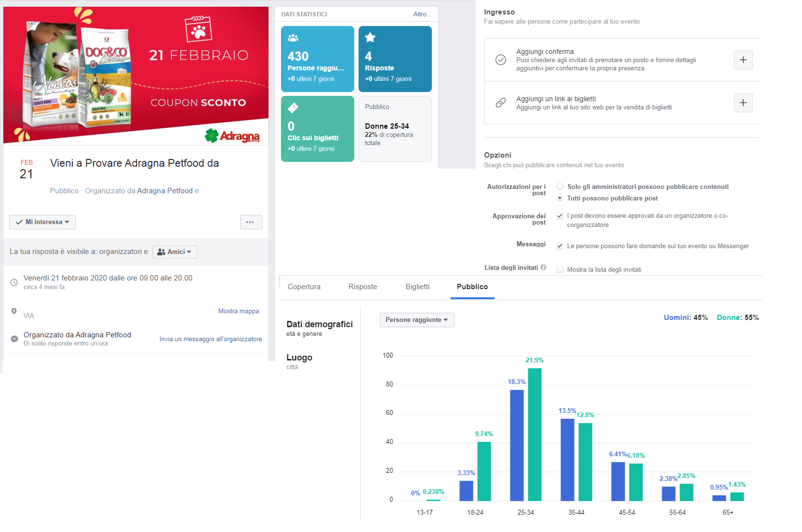Click the 65+ age group axis label
The width and height of the screenshot is (802, 532).
click(728, 512)
